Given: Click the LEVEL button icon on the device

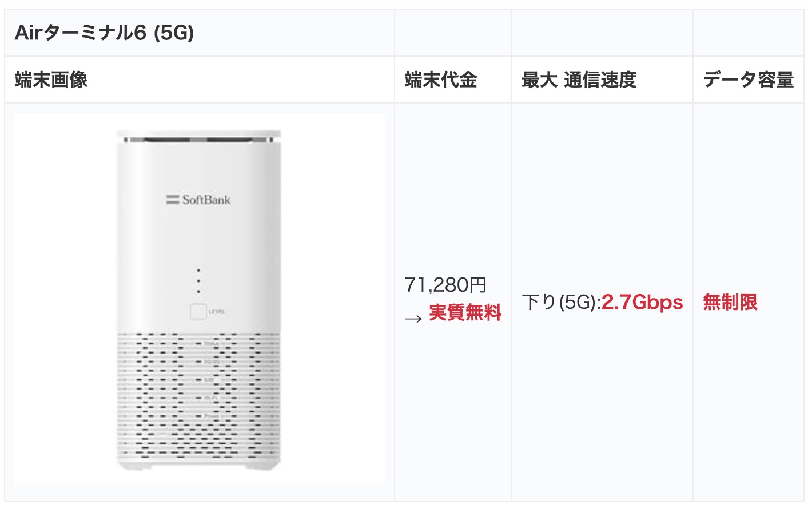Looking at the screenshot, I should tap(198, 312).
